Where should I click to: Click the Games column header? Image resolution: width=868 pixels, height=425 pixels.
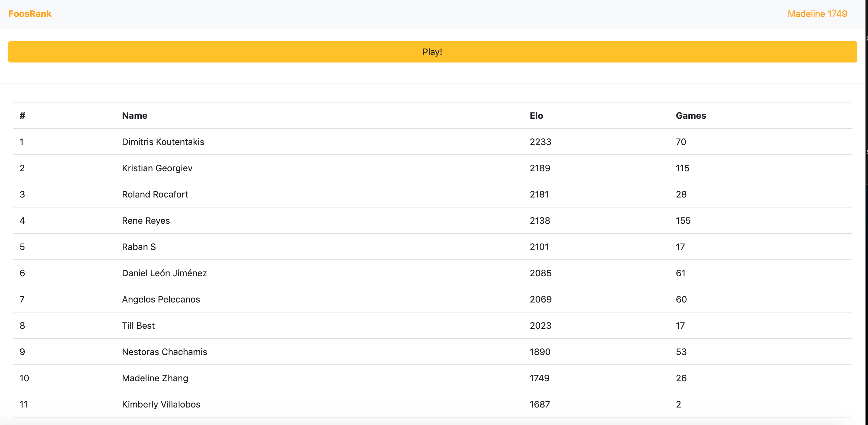coord(690,116)
